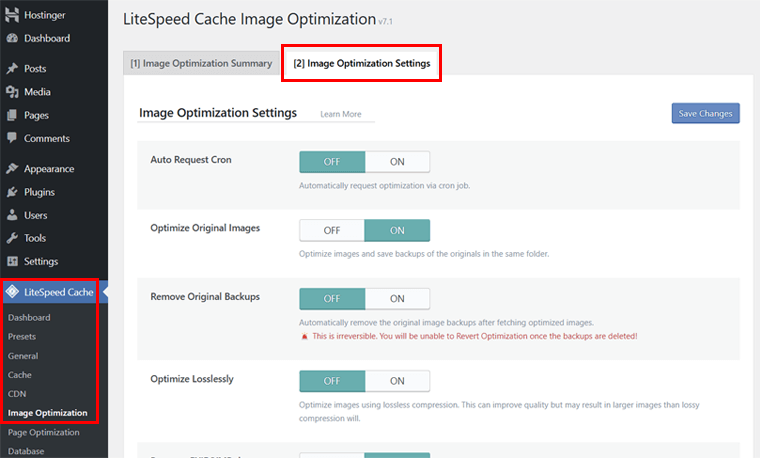The image size is (760, 458).
Task: Click the Tools wrench icon
Action: [x=12, y=238]
